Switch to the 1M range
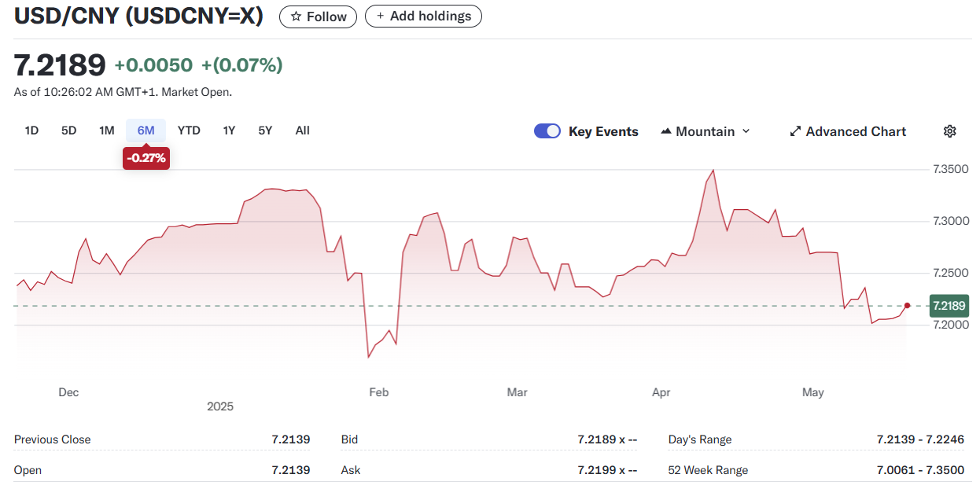 tap(107, 131)
